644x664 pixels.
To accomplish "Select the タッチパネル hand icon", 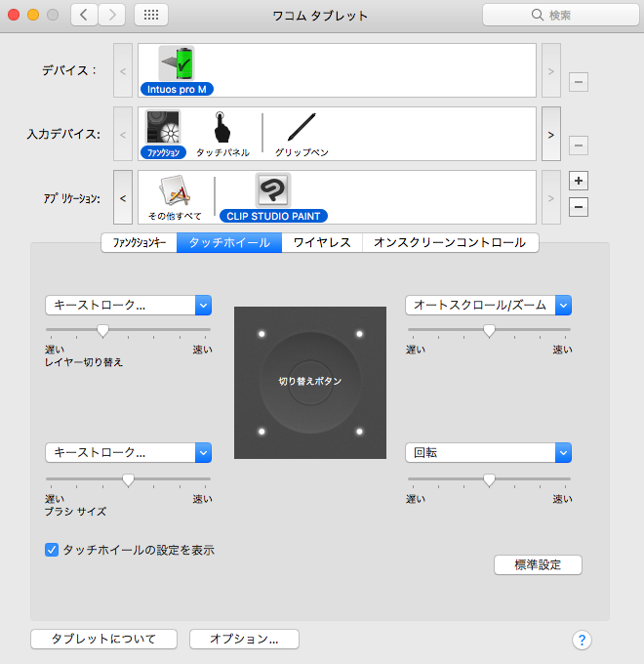I will coord(222,128).
